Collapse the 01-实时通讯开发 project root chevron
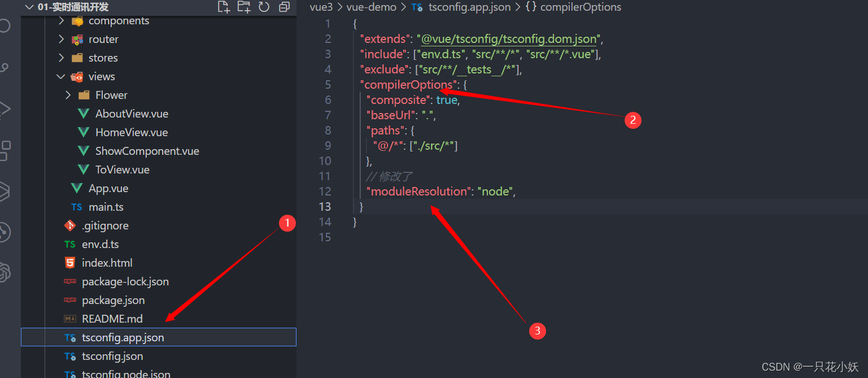This screenshot has width=868, height=378. [x=29, y=7]
